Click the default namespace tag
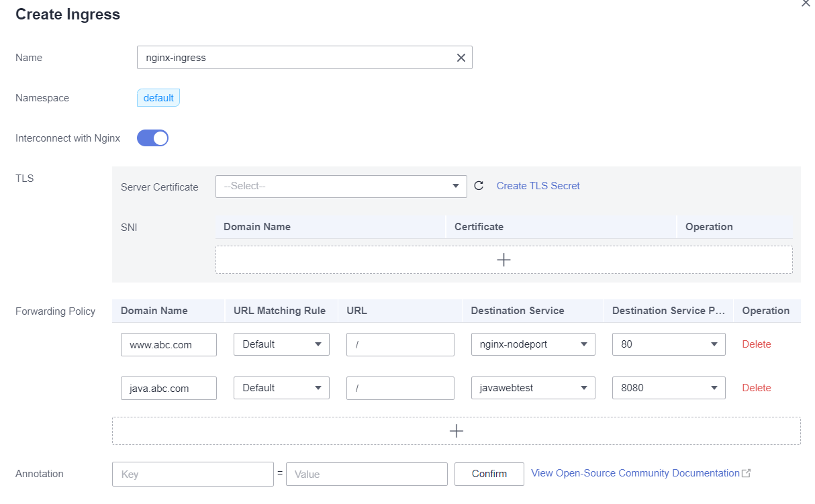Screen dimensions: 815x504 [158, 98]
